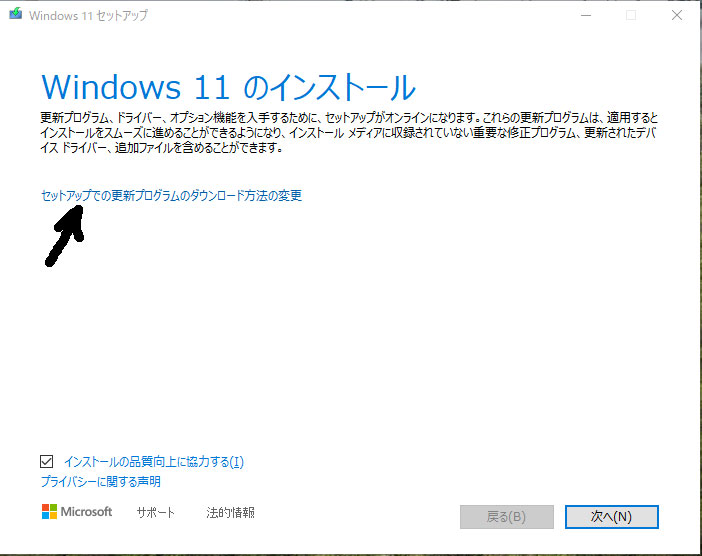Click the Microsoft logo
Screen dimensions: 702x556
coord(77,512)
